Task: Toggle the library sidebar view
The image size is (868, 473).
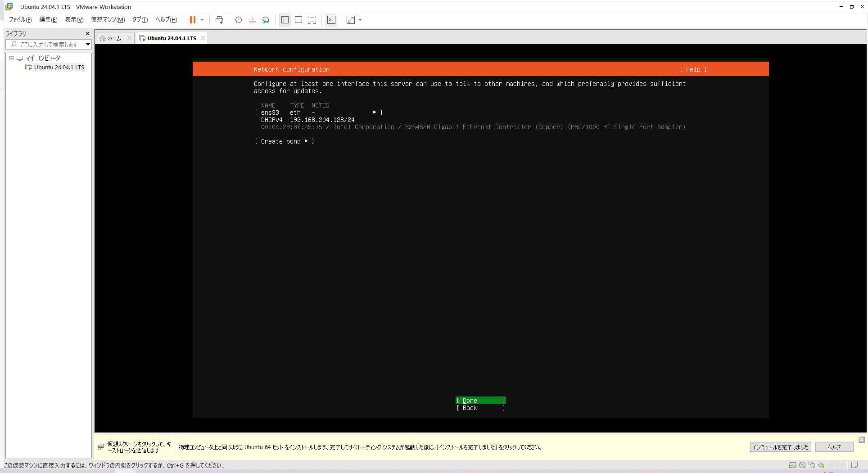Action: tap(285, 20)
